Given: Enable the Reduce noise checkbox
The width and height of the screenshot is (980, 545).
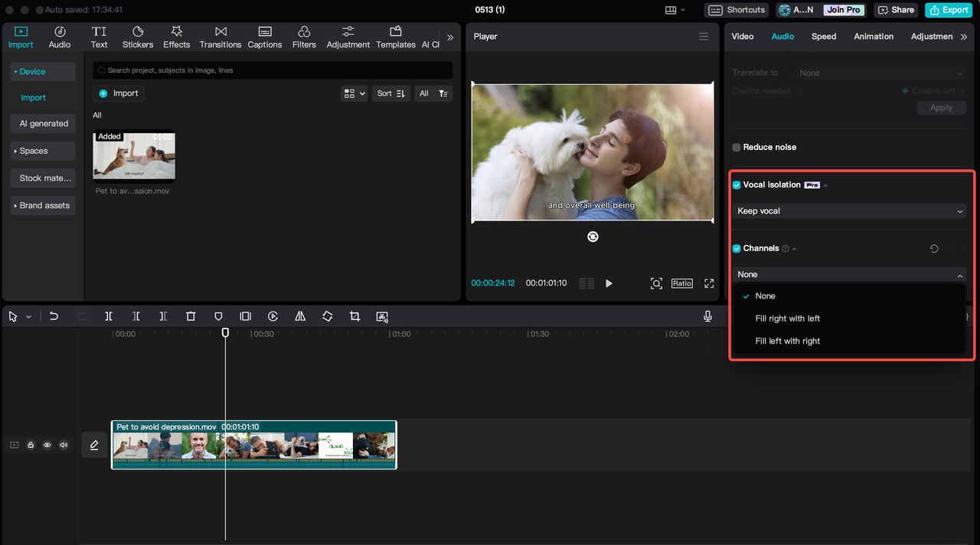Looking at the screenshot, I should (x=737, y=147).
